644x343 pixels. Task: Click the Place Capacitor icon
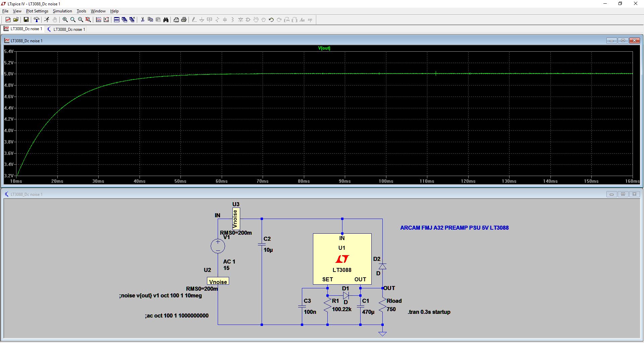(225, 20)
